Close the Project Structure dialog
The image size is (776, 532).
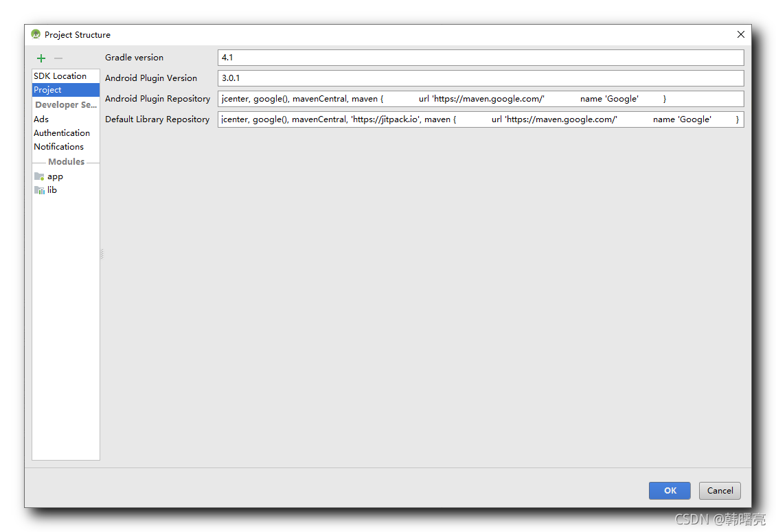coord(740,34)
